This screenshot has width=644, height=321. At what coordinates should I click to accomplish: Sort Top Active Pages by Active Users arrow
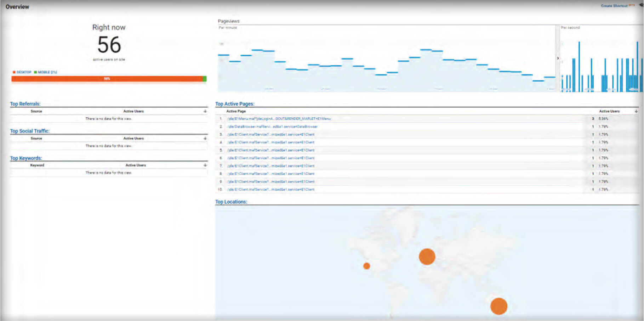click(636, 111)
